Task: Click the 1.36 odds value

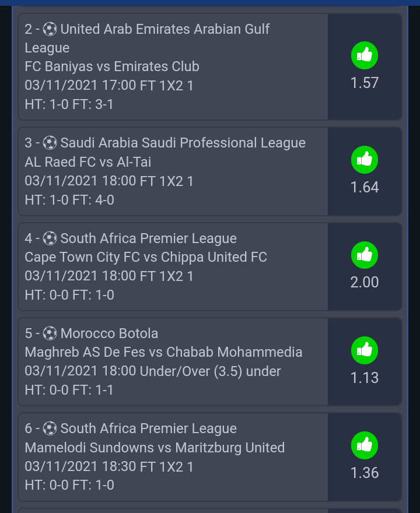Action: 365,473
